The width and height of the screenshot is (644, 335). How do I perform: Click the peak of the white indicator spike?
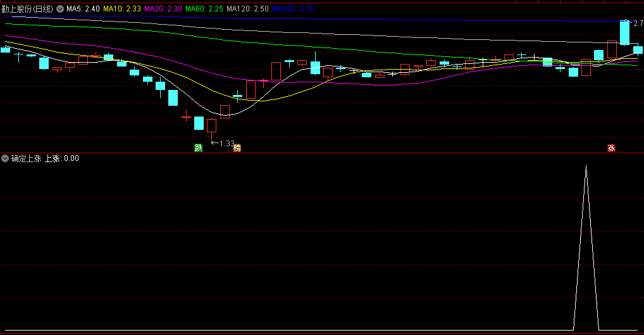[586, 166]
